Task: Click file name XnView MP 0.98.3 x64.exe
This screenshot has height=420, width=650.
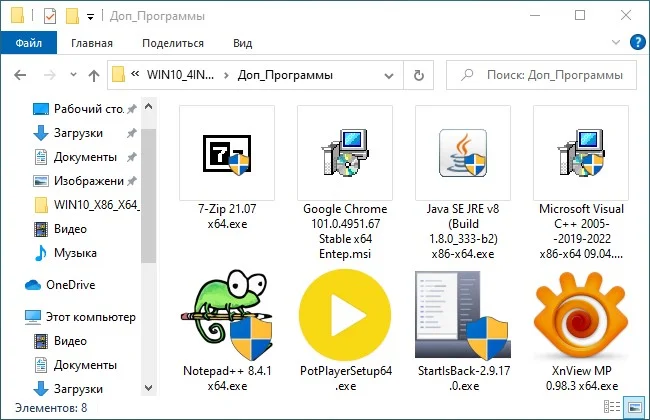Action: point(582,378)
